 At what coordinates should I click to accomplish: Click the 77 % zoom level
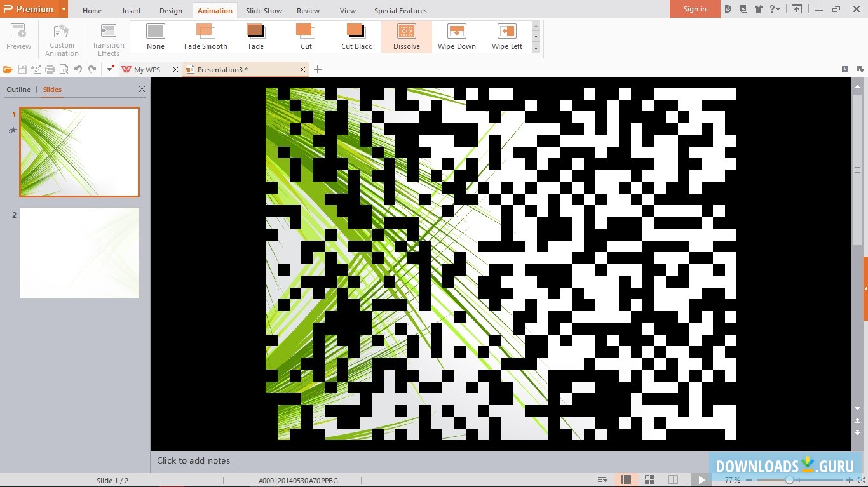coord(733,481)
